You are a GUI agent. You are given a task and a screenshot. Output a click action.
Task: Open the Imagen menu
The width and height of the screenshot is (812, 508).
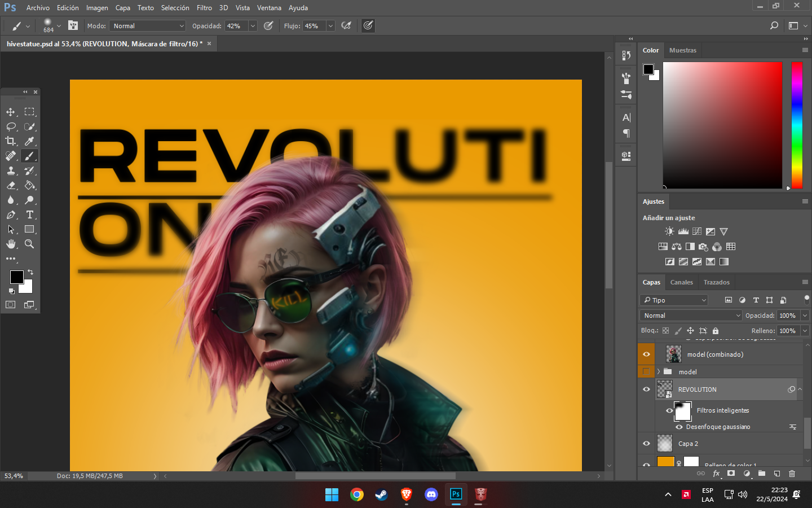pyautogui.click(x=97, y=8)
